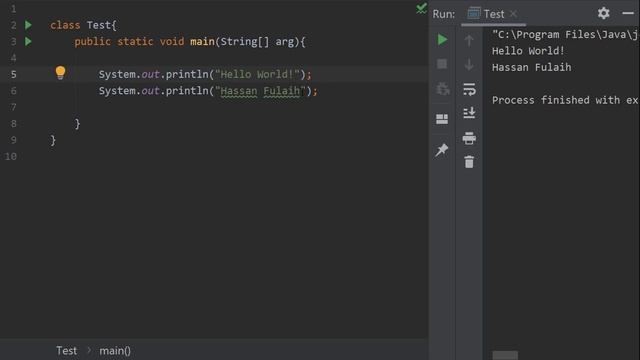Image resolution: width=640 pixels, height=360 pixels.
Task: Click line number 8 in the gutter
Action: [x=13, y=124]
